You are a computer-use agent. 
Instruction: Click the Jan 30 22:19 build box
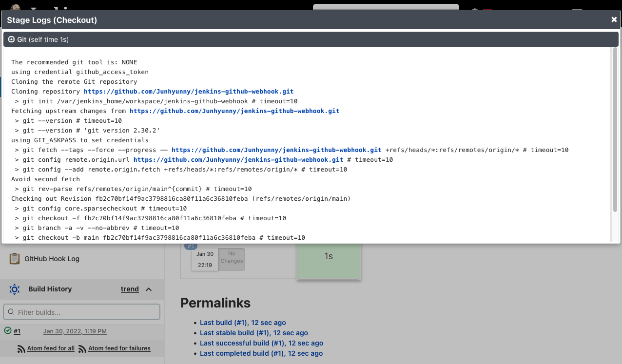coord(205,259)
